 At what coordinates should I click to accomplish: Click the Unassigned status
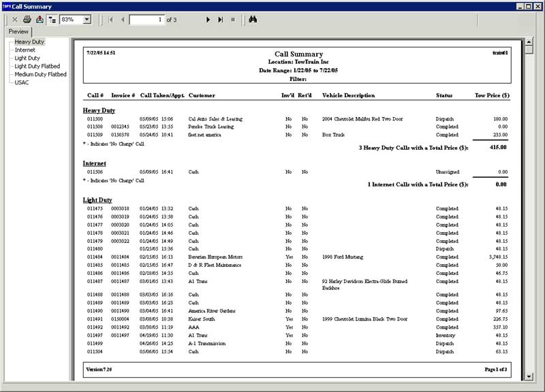tap(448, 172)
